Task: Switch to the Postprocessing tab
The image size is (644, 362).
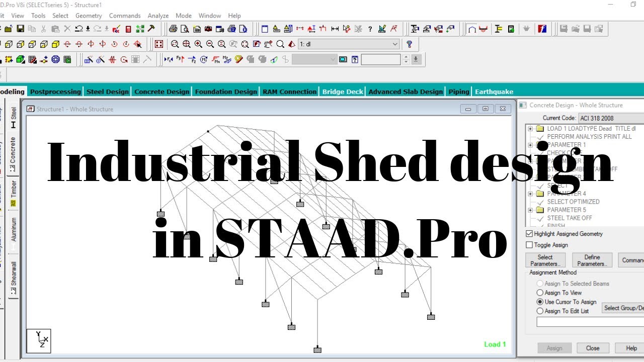Action: pyautogui.click(x=55, y=92)
